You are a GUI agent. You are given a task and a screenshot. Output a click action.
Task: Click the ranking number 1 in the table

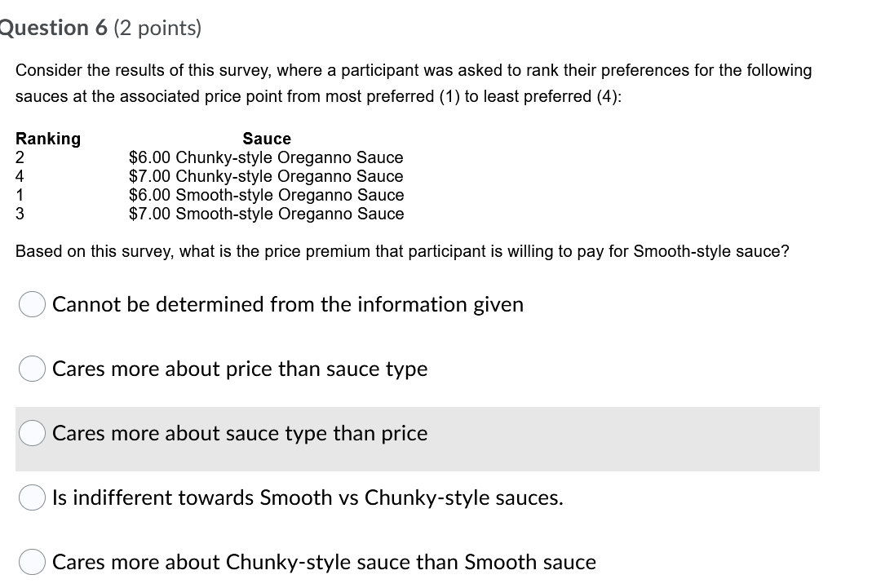(18, 195)
